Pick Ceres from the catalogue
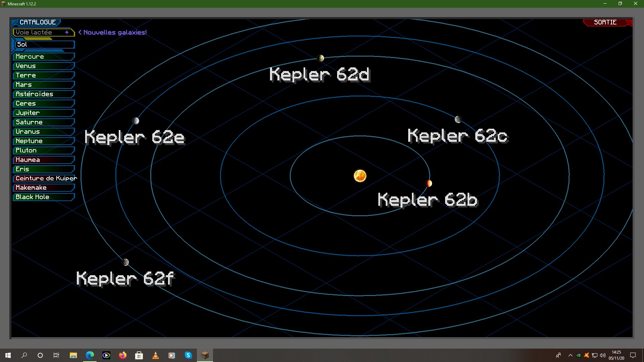Image resolution: width=644 pixels, height=362 pixels. [x=44, y=103]
